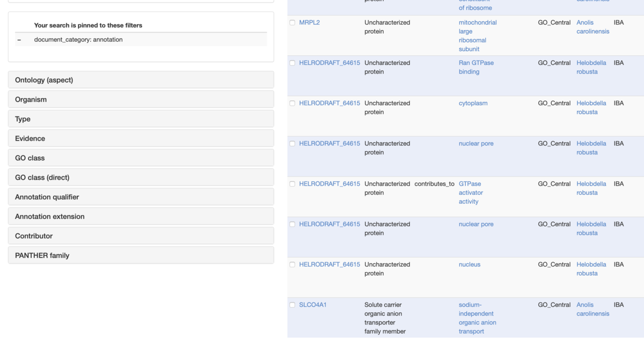Viewport: 644px width, 339px height.
Task: Click the GTPase activator activity link
Action: pyautogui.click(x=471, y=193)
